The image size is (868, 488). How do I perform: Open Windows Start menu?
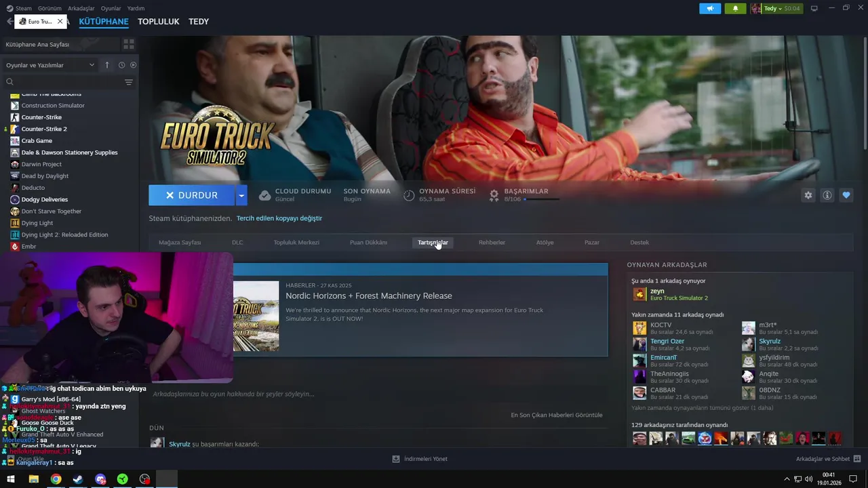coord(11,479)
